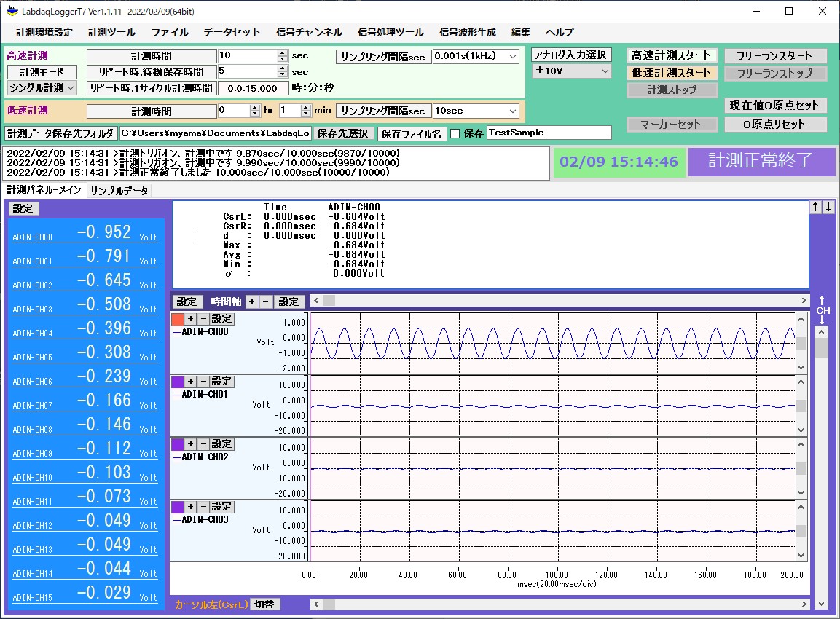
Task: Click the up arrow icon beside the cursor readout panel
Action: tap(815, 207)
